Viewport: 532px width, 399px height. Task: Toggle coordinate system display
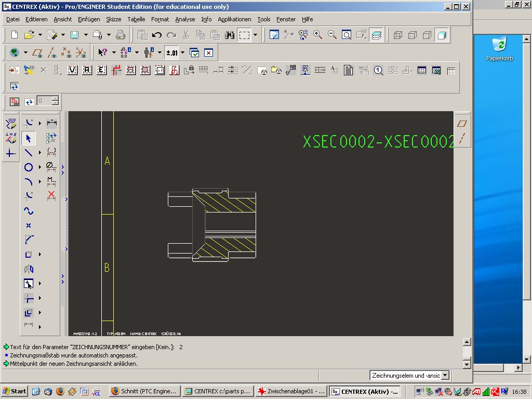coord(81,52)
